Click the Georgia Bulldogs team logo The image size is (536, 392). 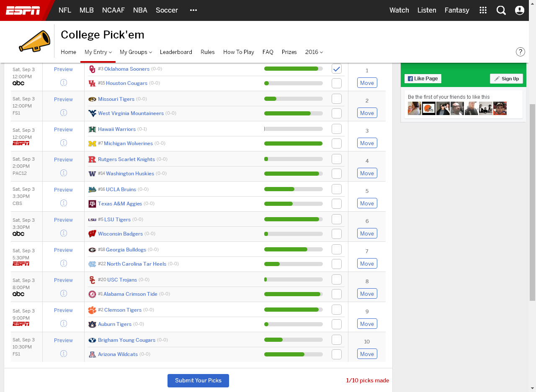92,250
